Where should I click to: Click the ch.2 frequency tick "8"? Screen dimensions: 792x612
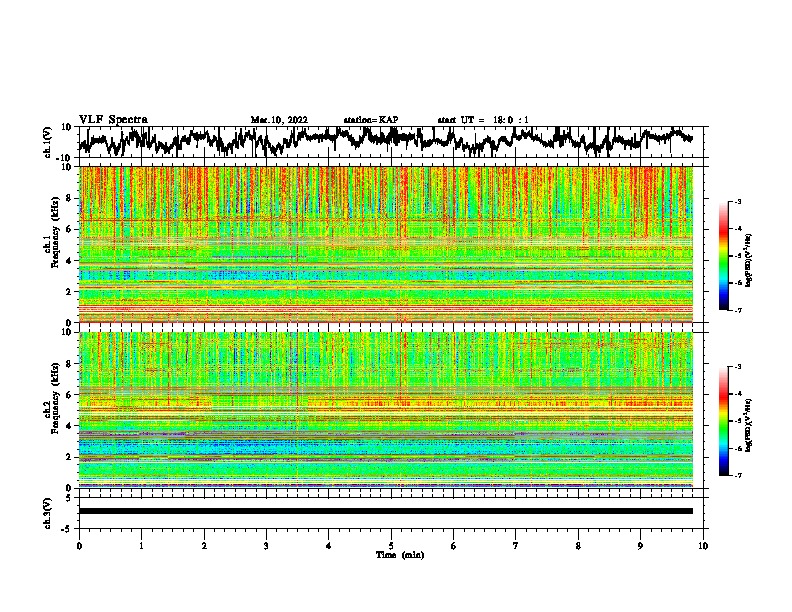pyautogui.click(x=70, y=364)
